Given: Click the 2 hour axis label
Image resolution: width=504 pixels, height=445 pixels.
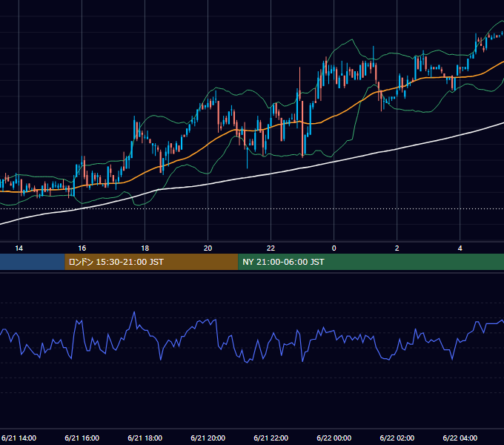Looking at the screenshot, I should tap(397, 248).
